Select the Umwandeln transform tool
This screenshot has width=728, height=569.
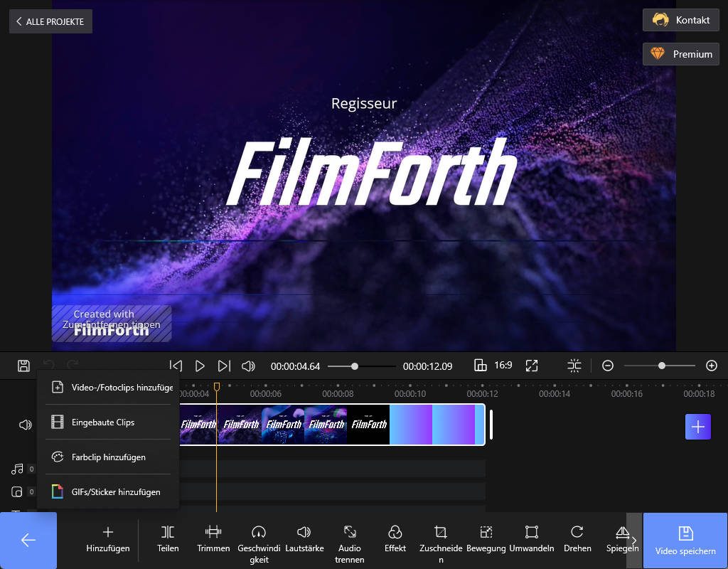click(532, 539)
